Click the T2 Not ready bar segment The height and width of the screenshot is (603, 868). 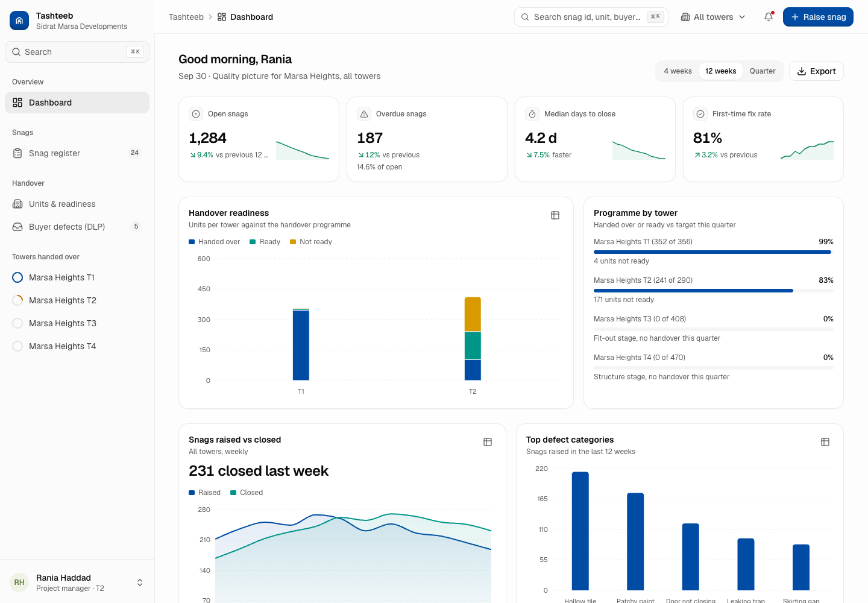473,314
